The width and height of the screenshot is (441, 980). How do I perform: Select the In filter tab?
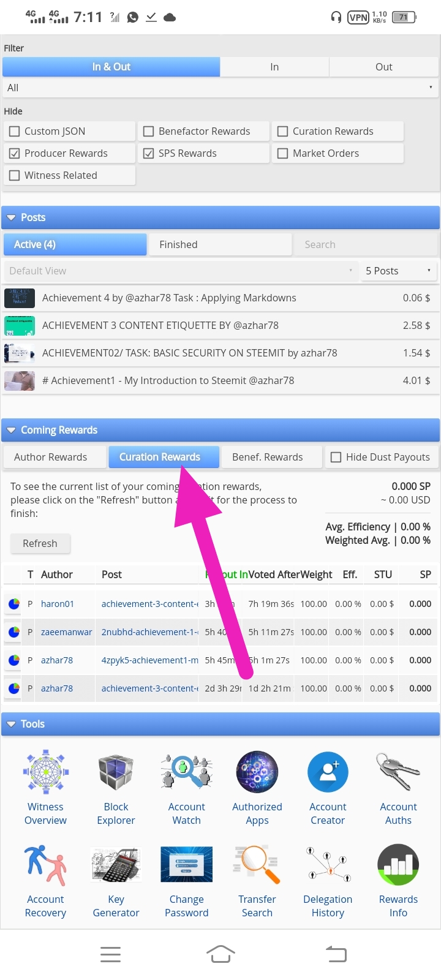(274, 67)
